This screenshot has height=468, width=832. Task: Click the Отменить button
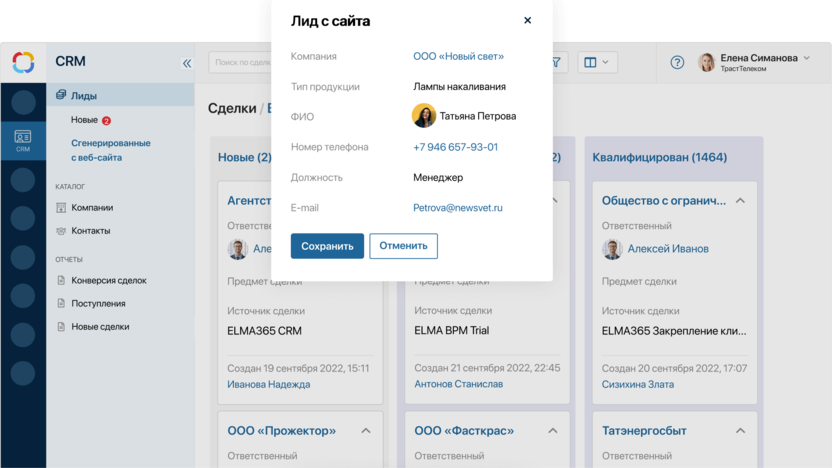403,246
